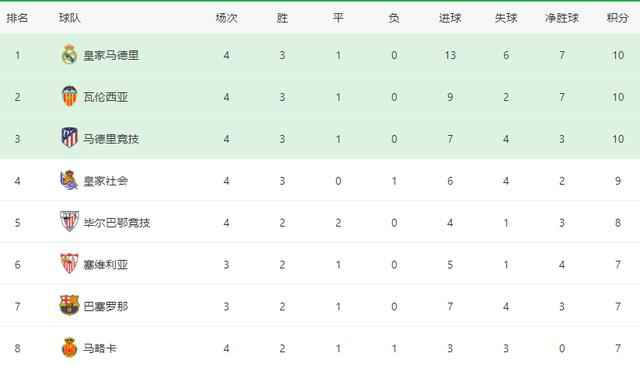Viewport: 640px width, 367px height.
Task: Sort by 净胜球 column header
Action: (562, 18)
